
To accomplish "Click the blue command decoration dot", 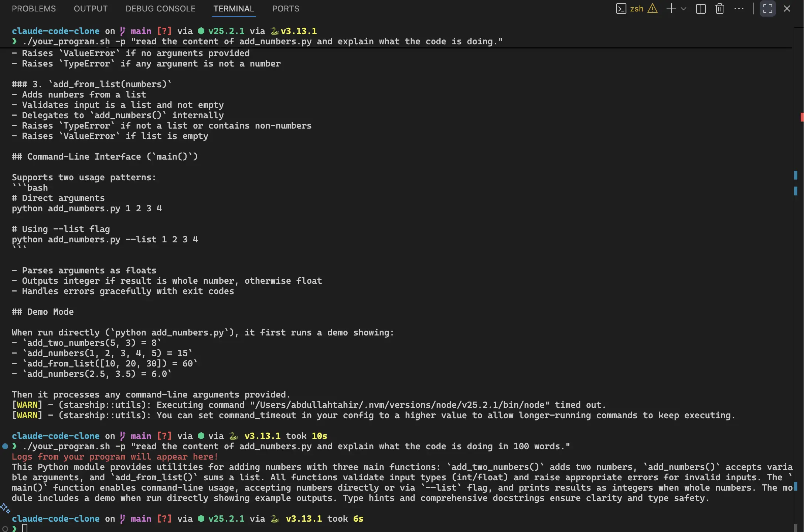I will click(5, 446).
